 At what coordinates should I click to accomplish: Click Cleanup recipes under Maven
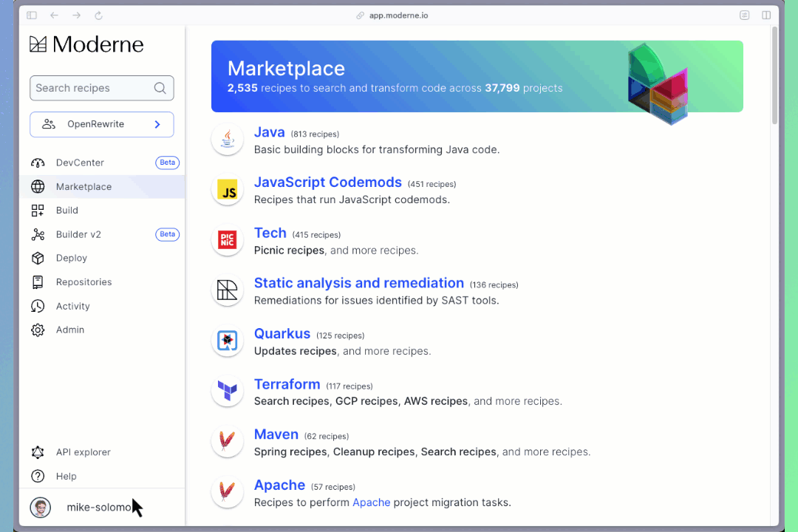tap(374, 452)
